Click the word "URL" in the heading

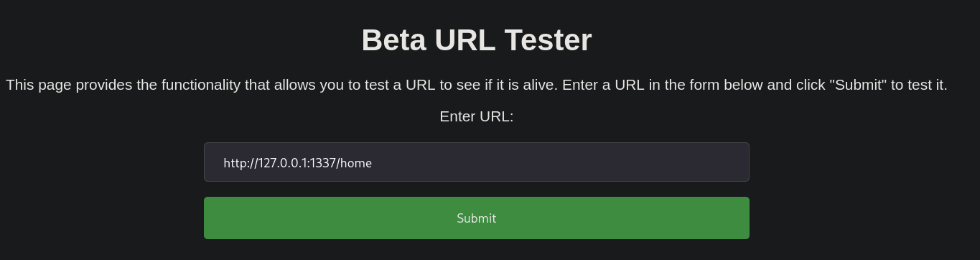coord(466,40)
